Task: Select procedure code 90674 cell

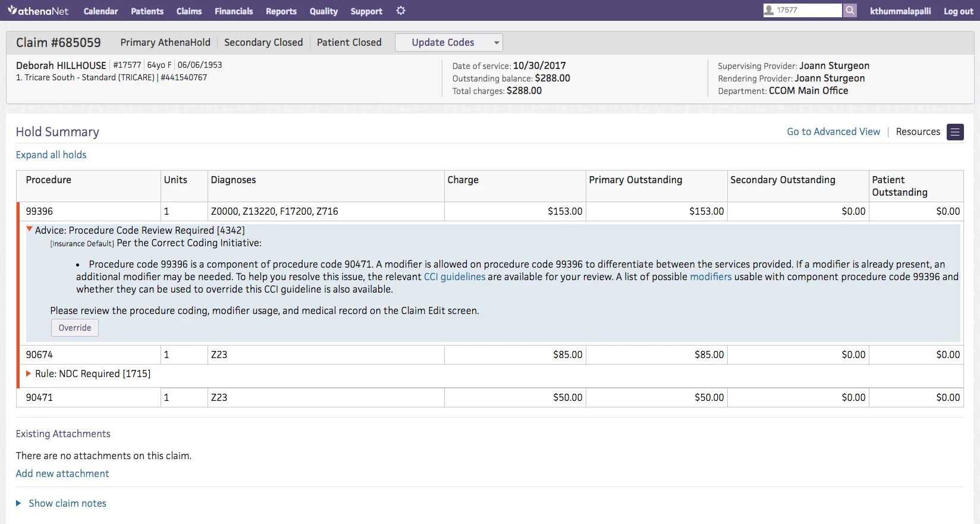Action: click(x=89, y=354)
